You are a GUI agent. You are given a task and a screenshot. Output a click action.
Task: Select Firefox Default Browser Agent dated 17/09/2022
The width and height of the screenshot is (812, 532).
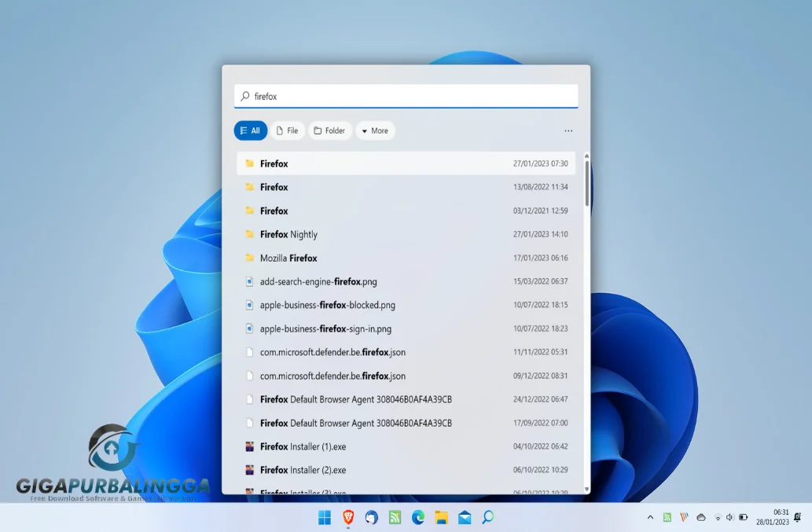click(x=406, y=423)
